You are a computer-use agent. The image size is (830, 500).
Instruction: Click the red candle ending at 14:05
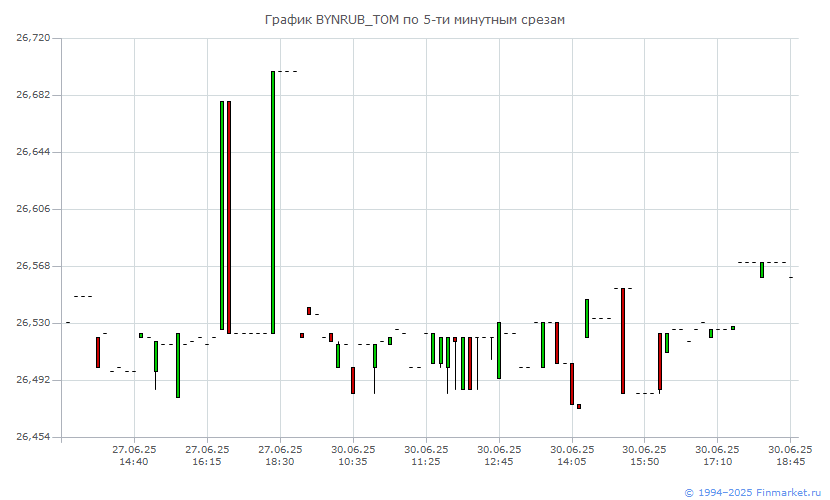pos(572,384)
